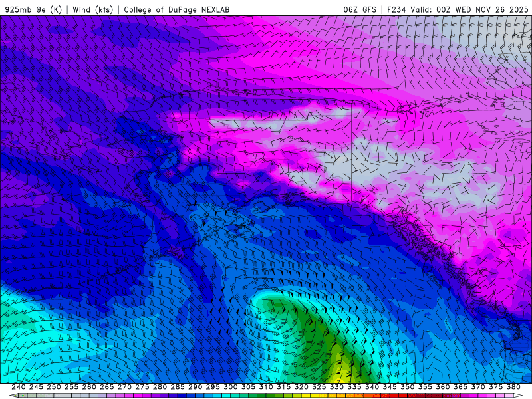Click the 375 colorbar scale label
Viewport: 532px width, 399px height.
point(495,387)
